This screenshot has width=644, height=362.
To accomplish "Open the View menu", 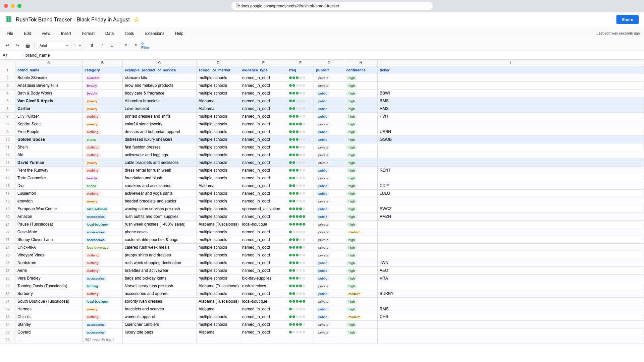I will pyautogui.click(x=46, y=34).
